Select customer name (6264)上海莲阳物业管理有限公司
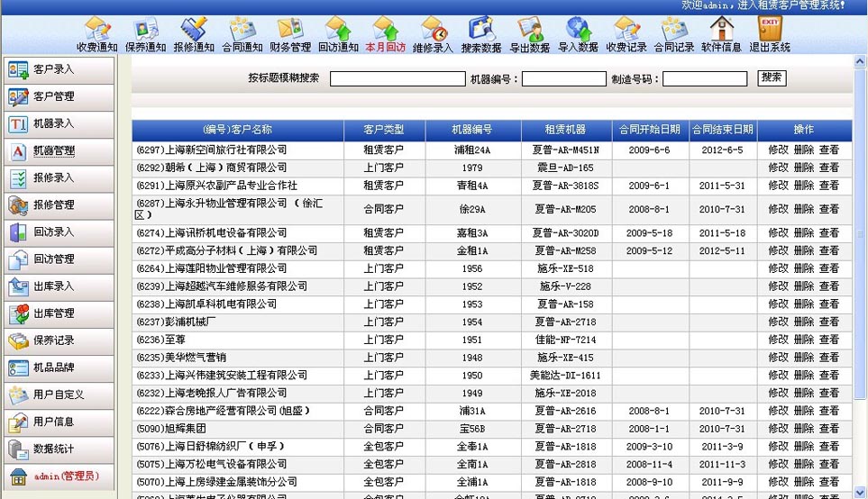This screenshot has width=868, height=499. [x=212, y=268]
